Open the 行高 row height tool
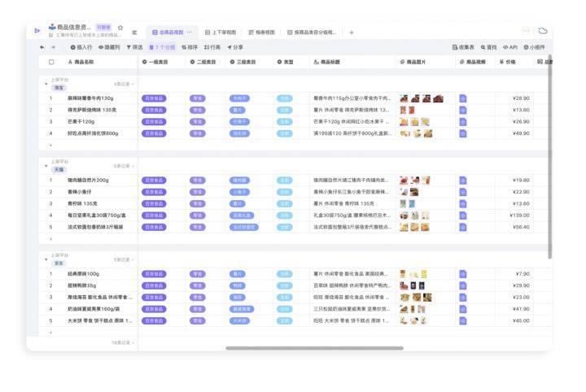 (x=212, y=47)
